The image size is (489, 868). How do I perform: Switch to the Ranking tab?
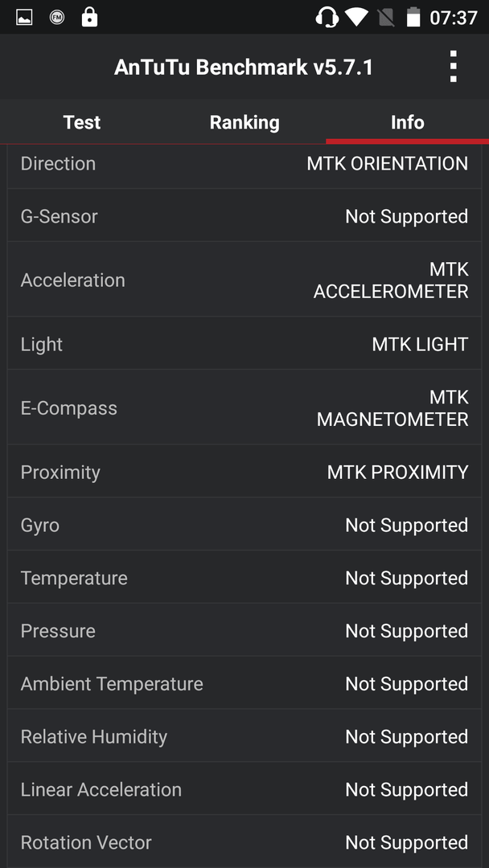(x=244, y=122)
